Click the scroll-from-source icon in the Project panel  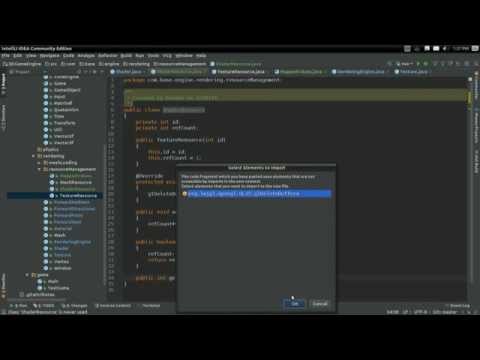tap(80, 72)
